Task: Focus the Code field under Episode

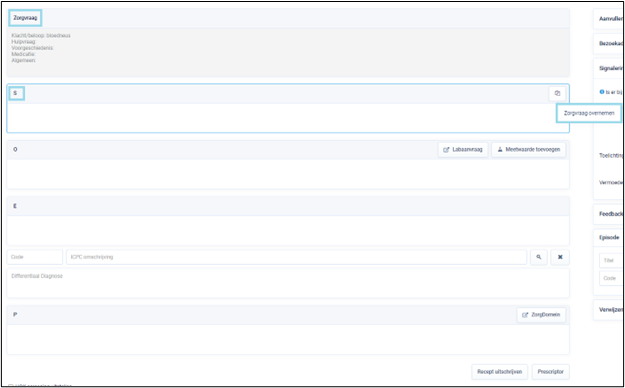Action: [611, 278]
